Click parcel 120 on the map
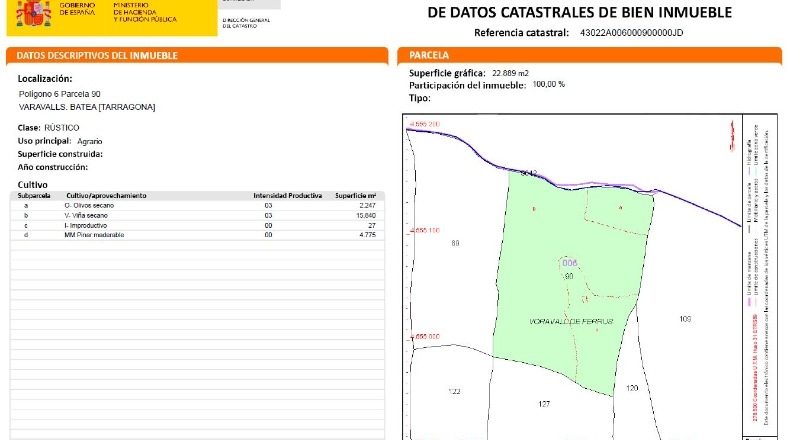 632,388
